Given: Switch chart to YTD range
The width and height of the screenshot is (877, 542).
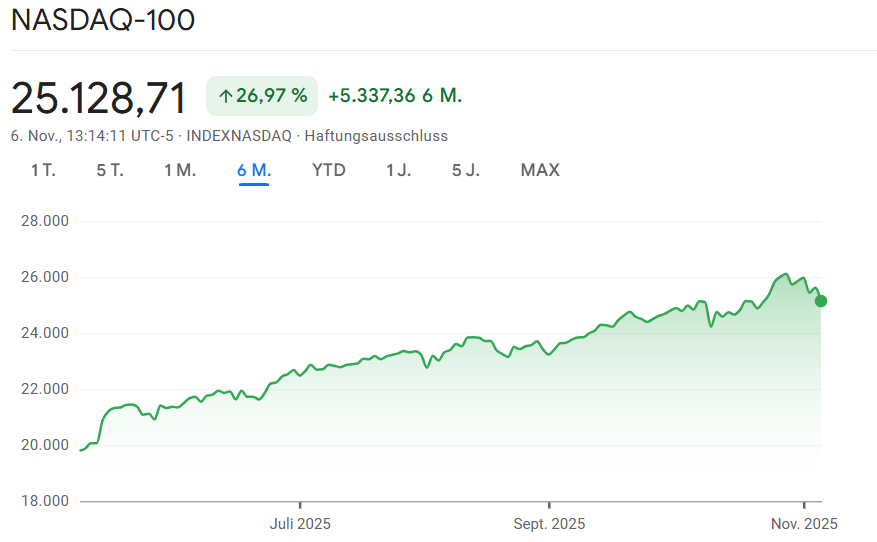Looking at the screenshot, I should (x=329, y=170).
